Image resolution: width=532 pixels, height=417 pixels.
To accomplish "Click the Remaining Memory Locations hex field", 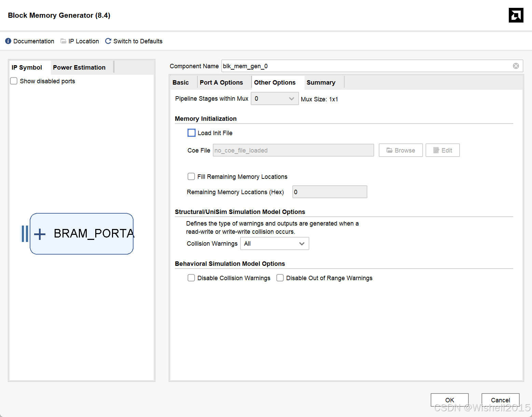I will [330, 192].
